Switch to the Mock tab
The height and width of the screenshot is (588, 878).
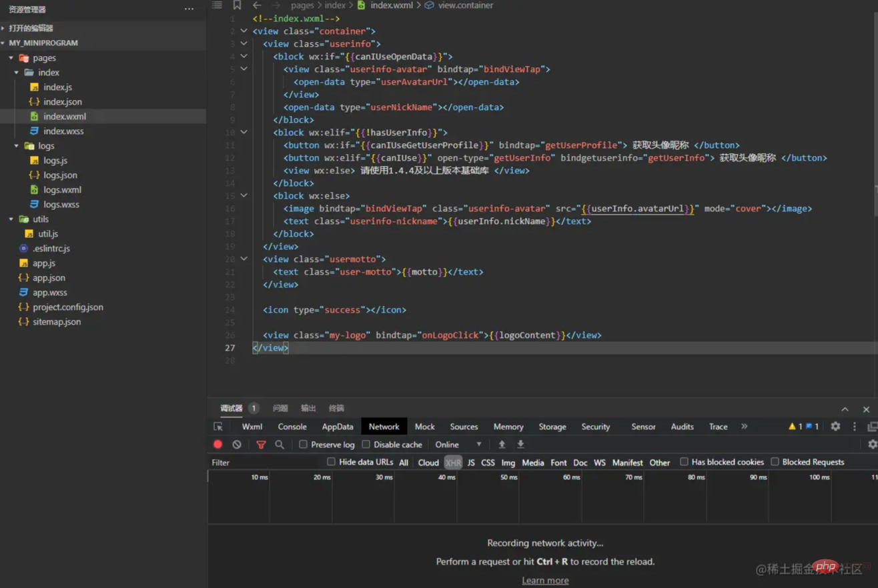424,427
